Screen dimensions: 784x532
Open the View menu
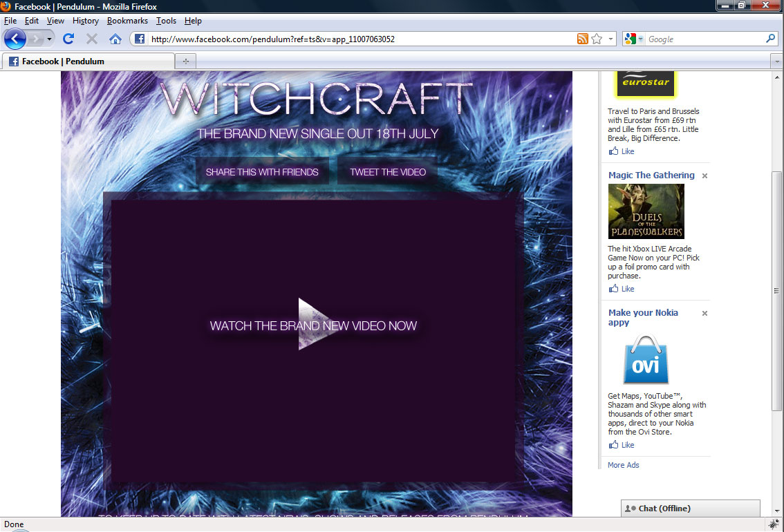[55, 21]
